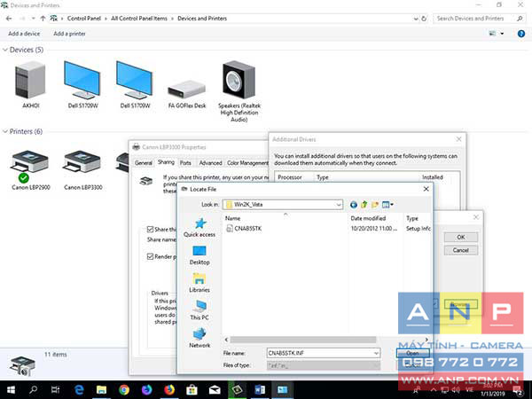532x399 pixels.
Task: Open This PC in Locate File sidebar
Action: click(x=199, y=310)
